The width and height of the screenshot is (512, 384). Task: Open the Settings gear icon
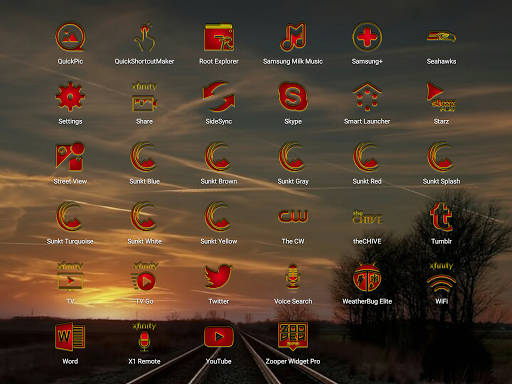(x=70, y=97)
